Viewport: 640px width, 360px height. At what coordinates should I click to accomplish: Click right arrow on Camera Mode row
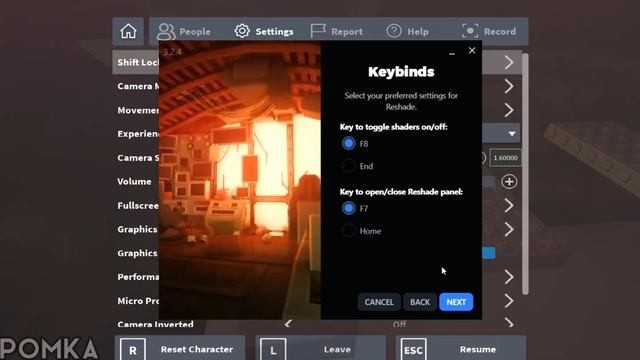tap(509, 86)
